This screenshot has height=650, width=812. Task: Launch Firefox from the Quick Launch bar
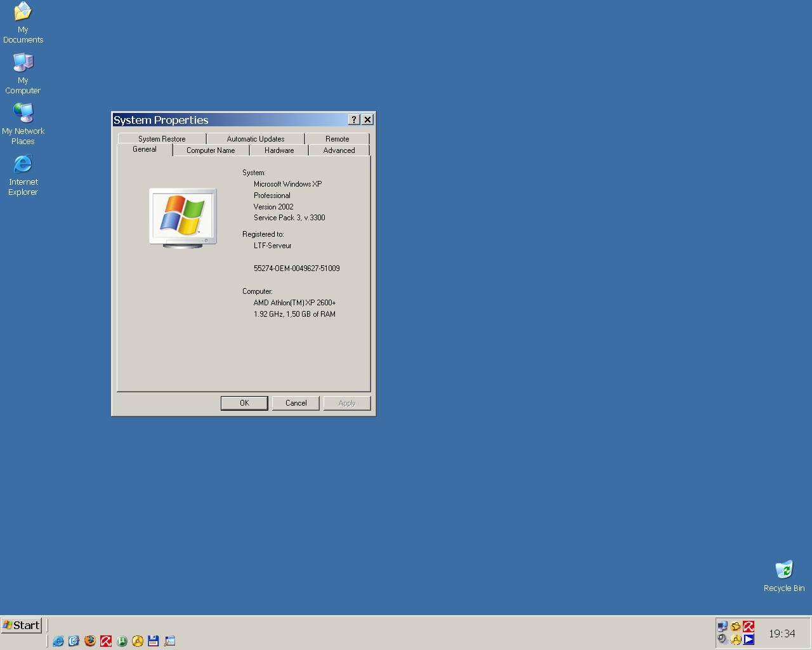(x=90, y=641)
